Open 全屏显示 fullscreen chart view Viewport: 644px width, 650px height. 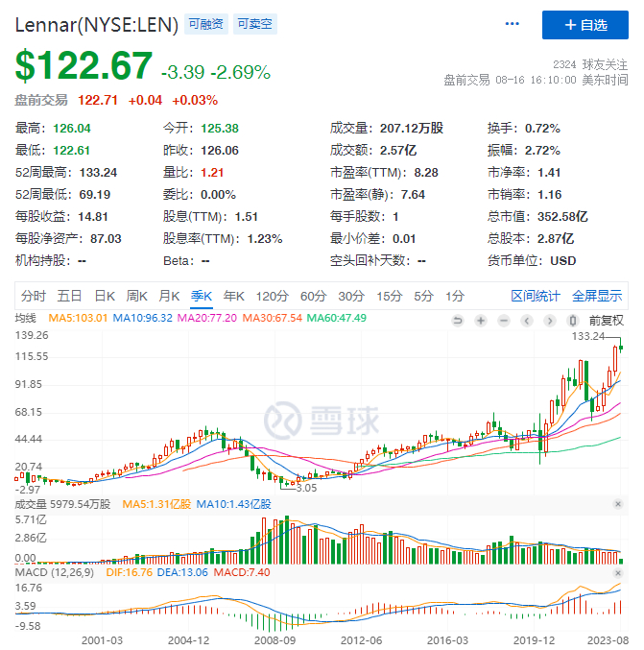[x=597, y=296]
